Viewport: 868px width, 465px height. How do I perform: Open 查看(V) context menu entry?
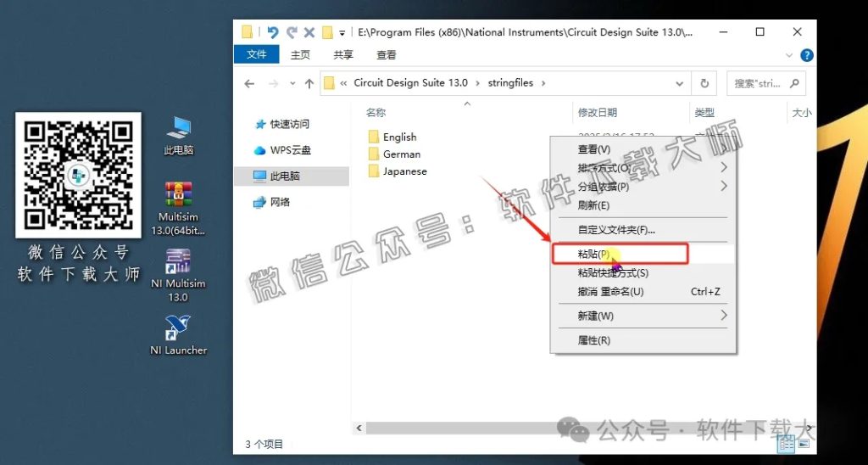(x=643, y=149)
